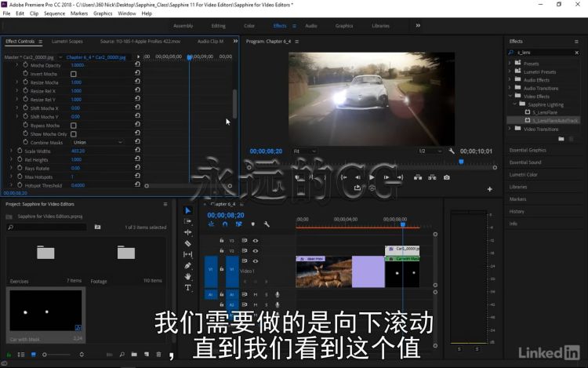Click the New Item icon in Project panel
Viewport: 588px width, 368px height.
pyautogui.click(x=147, y=354)
